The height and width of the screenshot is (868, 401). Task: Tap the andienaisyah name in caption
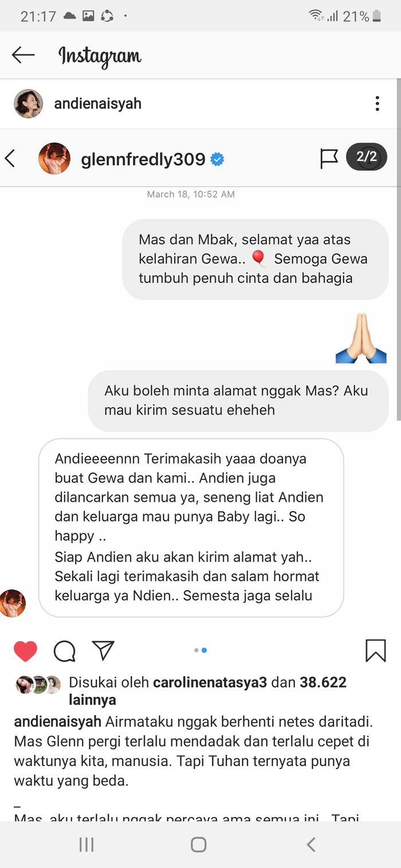point(58,721)
